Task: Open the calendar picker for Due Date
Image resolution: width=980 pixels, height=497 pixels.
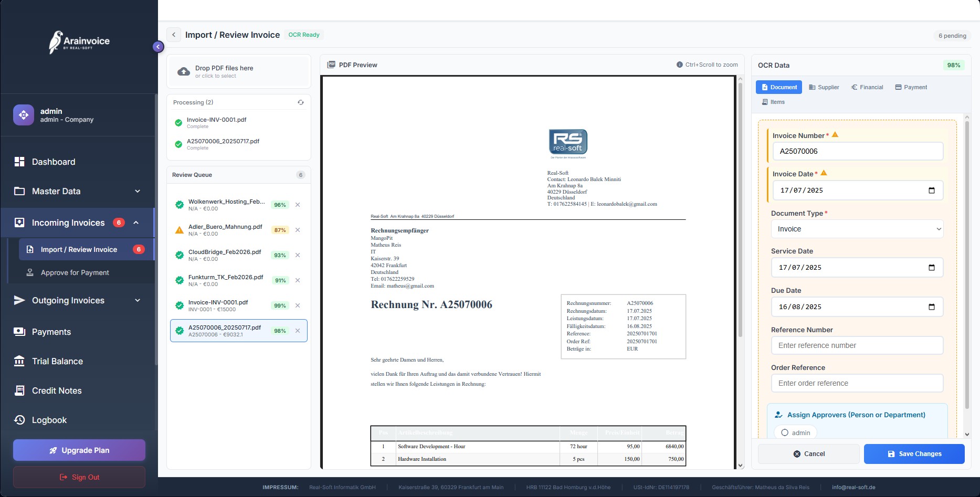Action: pos(931,307)
